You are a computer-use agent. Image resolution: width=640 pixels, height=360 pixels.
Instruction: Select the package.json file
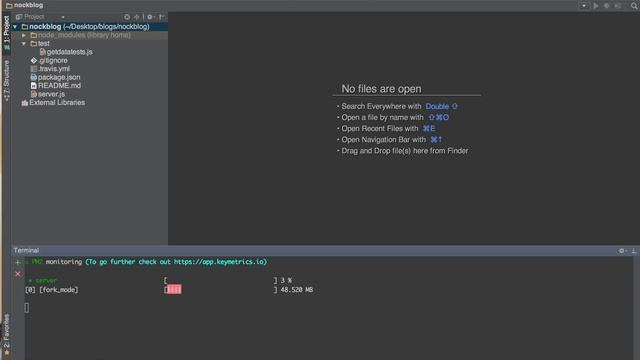[56, 77]
